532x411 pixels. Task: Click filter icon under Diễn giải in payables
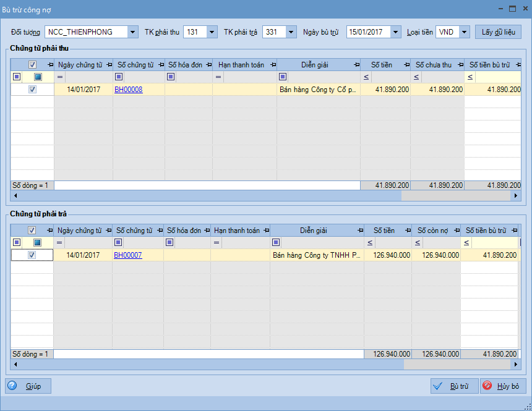(276, 242)
